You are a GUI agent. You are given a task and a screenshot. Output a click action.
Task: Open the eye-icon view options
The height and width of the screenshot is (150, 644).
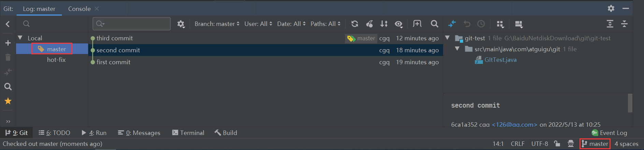pyautogui.click(x=399, y=24)
